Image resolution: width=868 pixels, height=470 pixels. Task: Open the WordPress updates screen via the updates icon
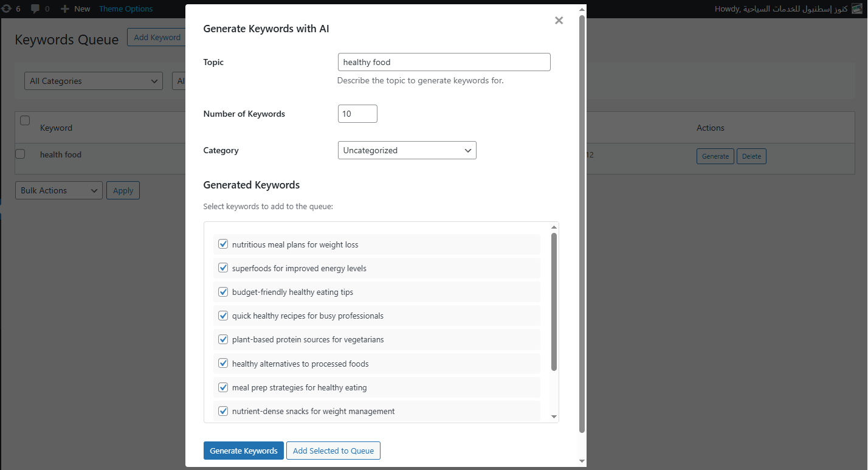click(6, 9)
